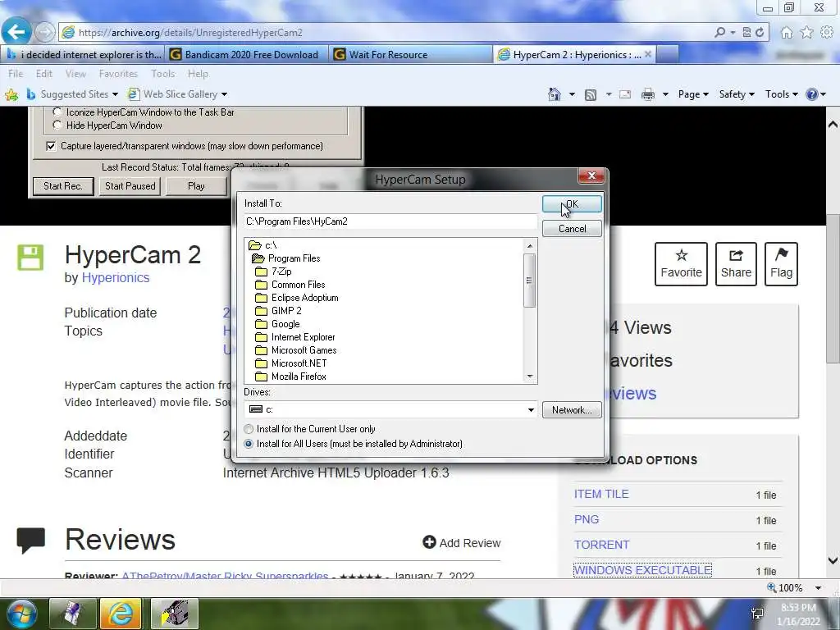Viewport: 840px width, 630px height.
Task: Open the zoom level dropdown arrow
Action: tap(818, 587)
